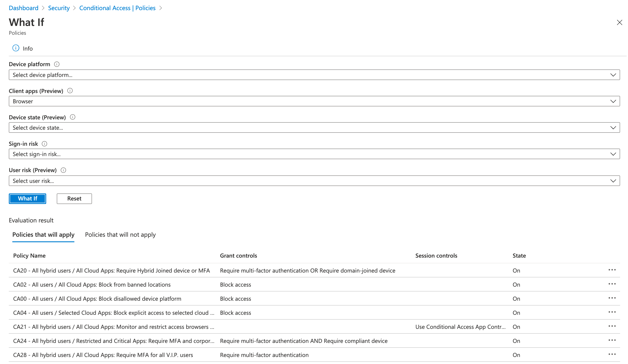Select CA00 Block disallowed device platform policy
The image size is (628, 364).
[x=97, y=298]
